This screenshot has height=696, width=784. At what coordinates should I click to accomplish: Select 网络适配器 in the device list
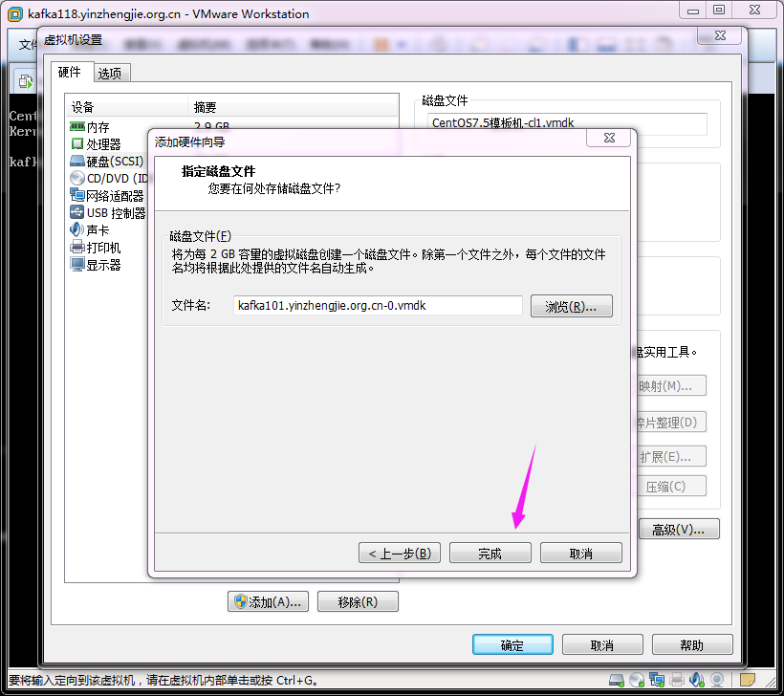(x=115, y=196)
